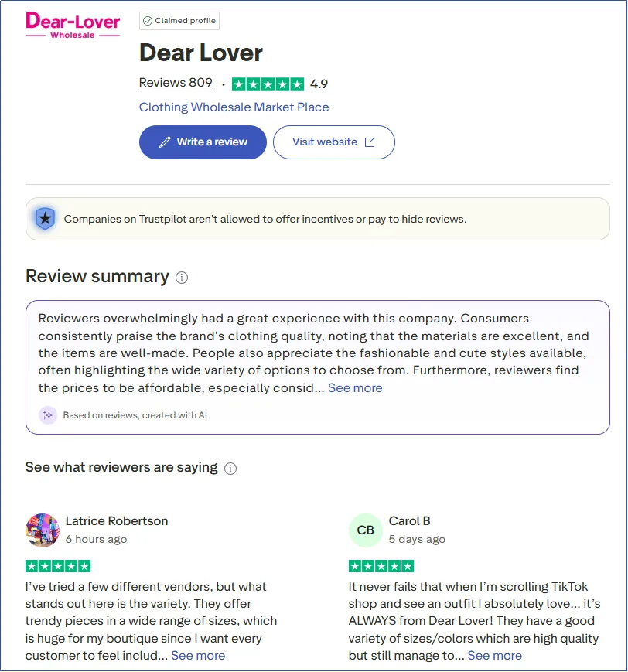The image size is (628, 672).
Task: Select the 4.9 star rating stars
Action: point(268,83)
